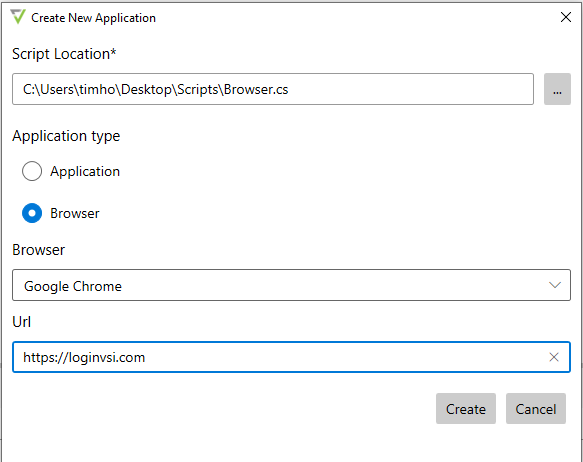The height and width of the screenshot is (462, 583).
Task: Select the Application radio button
Action: 32,171
